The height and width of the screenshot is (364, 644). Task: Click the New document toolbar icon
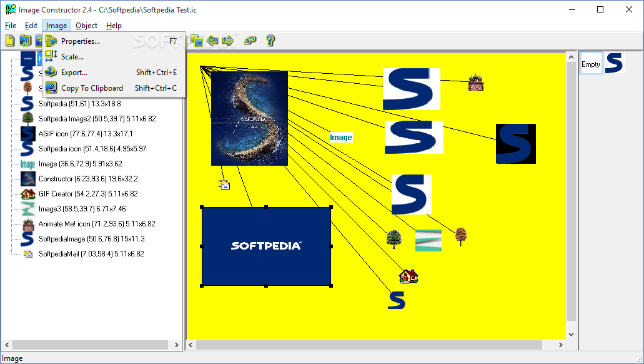(x=10, y=40)
